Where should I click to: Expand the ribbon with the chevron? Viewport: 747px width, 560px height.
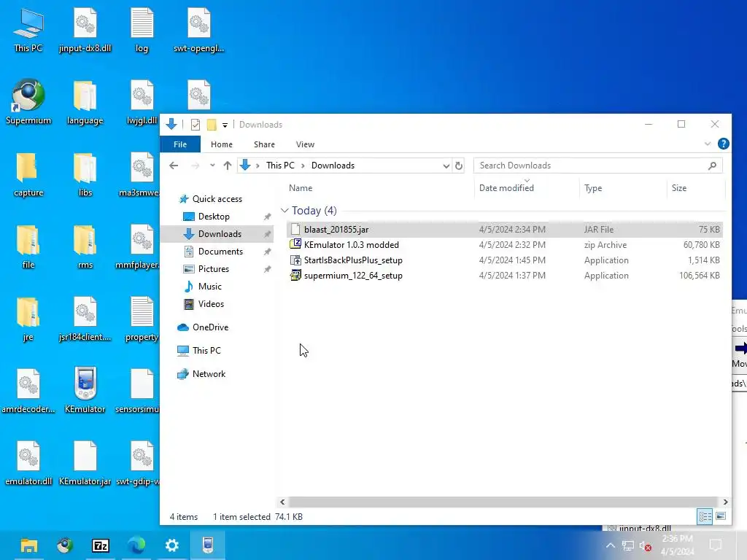[x=708, y=144]
